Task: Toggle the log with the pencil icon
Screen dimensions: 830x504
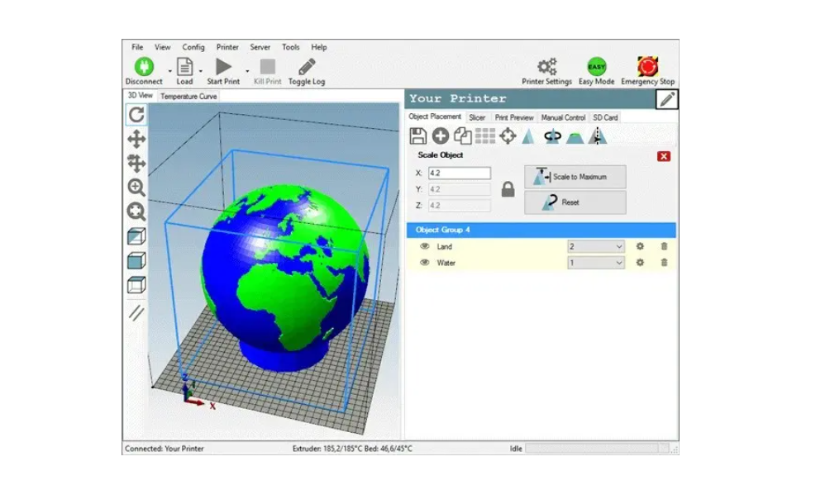Action: (307, 67)
